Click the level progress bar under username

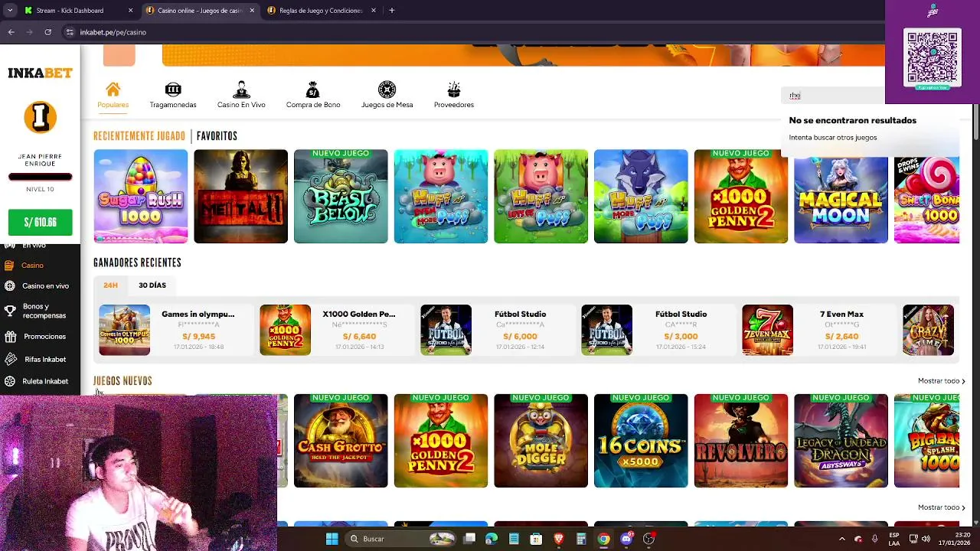[x=40, y=177]
